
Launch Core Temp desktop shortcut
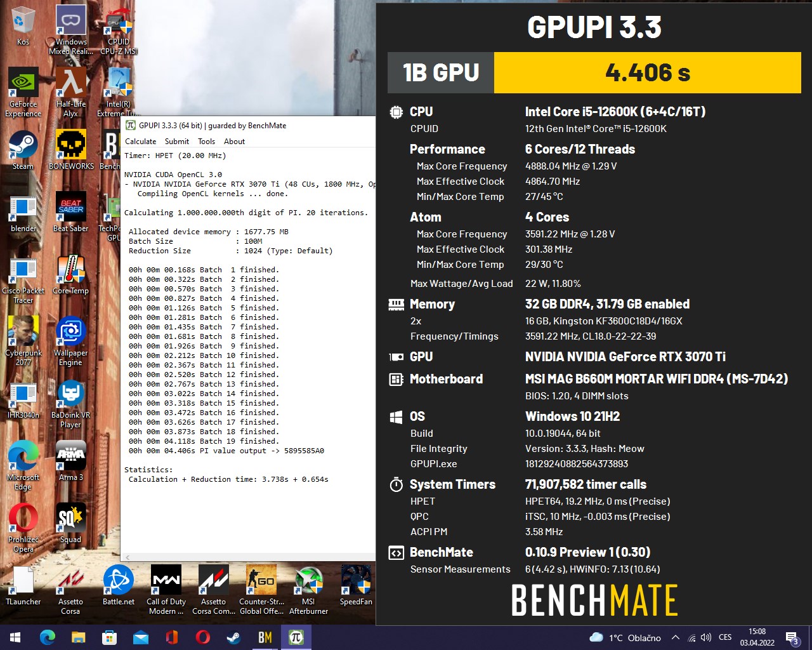point(71,274)
